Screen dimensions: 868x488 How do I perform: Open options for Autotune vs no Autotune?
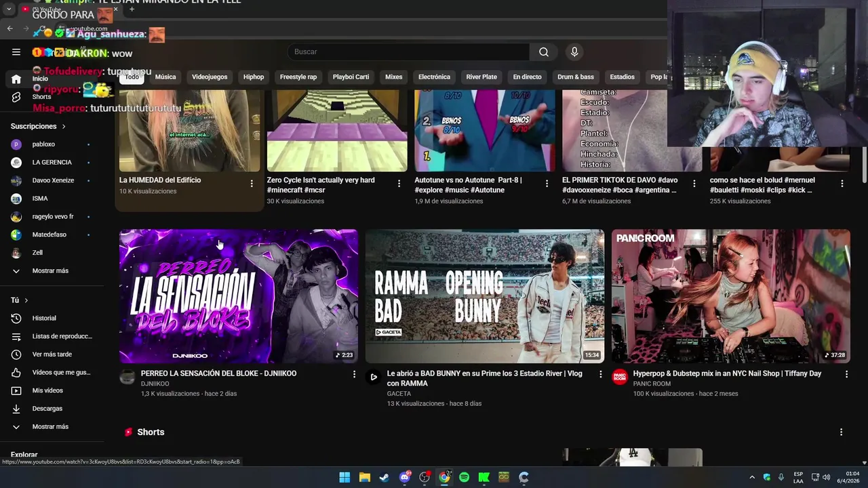[x=547, y=184]
